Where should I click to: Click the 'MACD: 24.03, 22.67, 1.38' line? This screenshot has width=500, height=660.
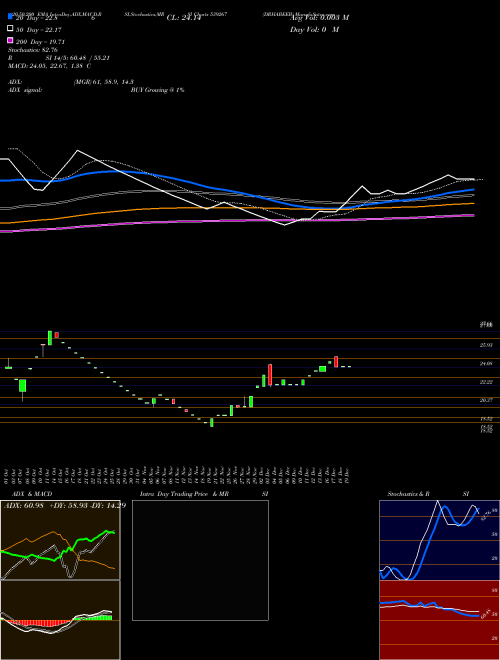[46, 66]
